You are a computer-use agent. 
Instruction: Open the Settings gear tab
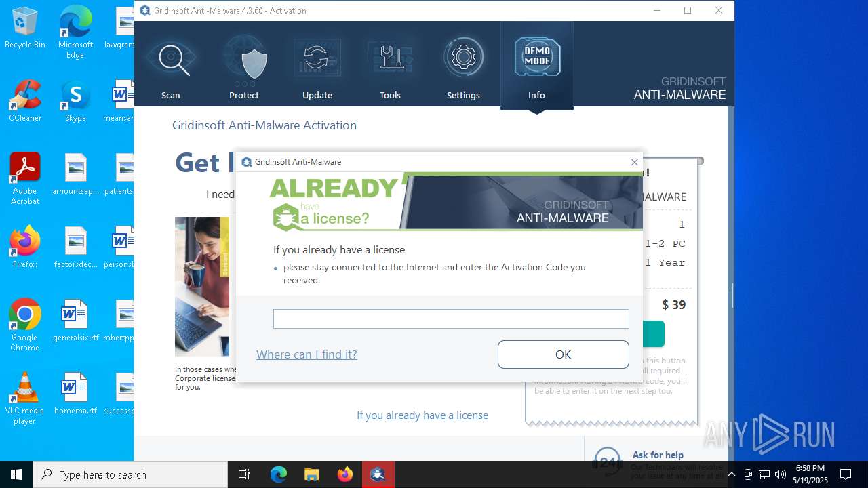463,66
